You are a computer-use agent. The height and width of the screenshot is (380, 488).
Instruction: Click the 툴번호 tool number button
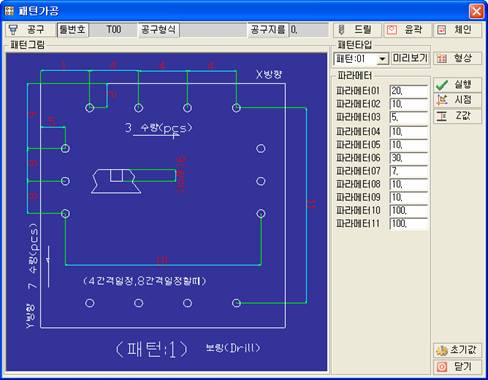[x=73, y=30]
